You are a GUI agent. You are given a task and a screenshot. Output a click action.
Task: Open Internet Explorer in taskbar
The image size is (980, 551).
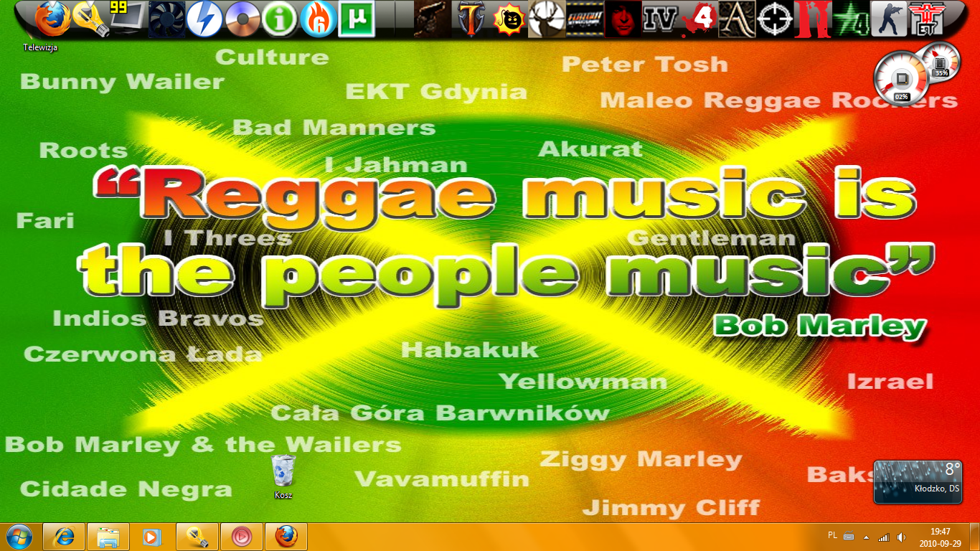click(64, 537)
